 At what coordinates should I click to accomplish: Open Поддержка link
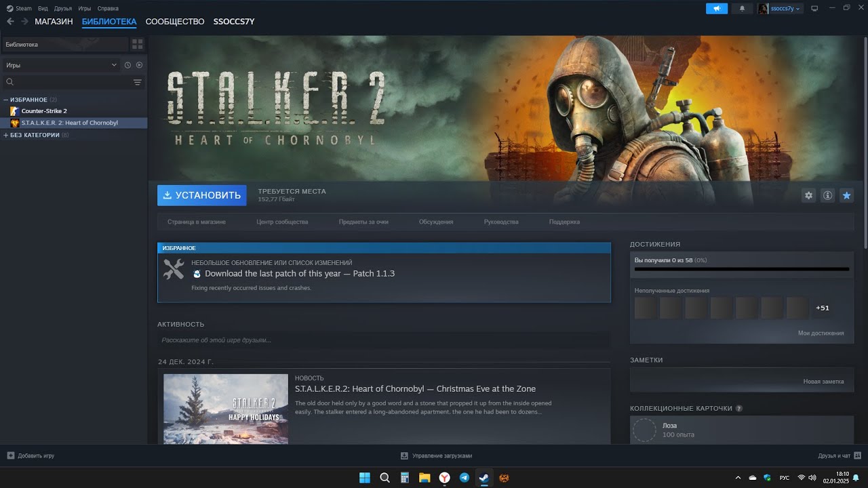564,222
